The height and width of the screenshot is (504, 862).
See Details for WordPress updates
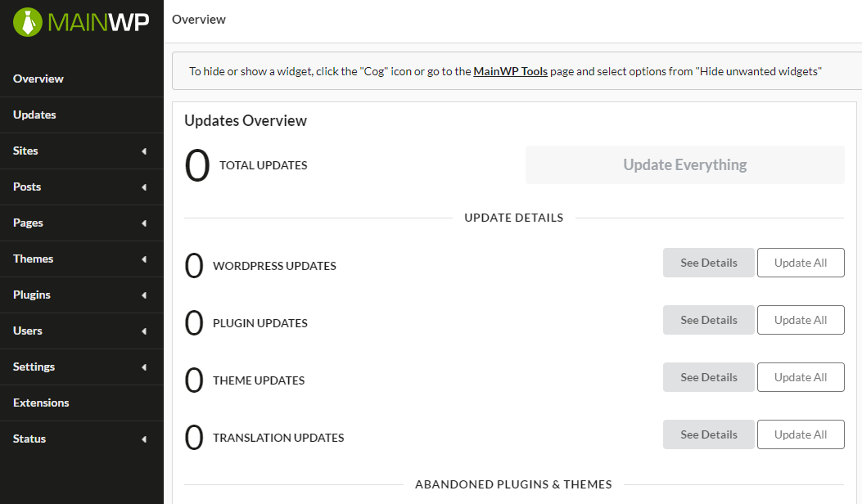click(x=708, y=262)
